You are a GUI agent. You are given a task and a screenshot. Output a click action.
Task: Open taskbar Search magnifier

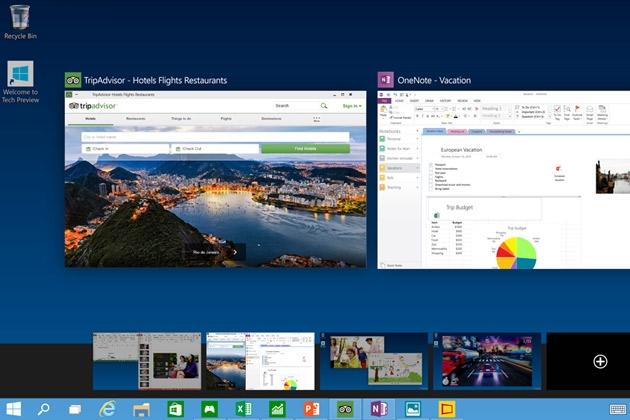(43, 409)
